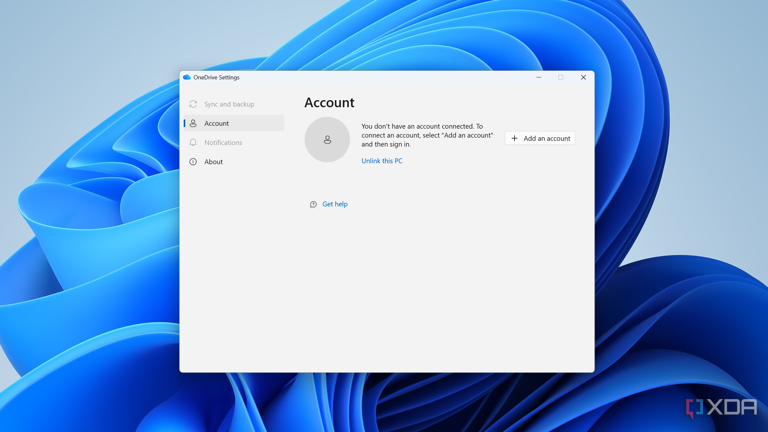The image size is (768, 432).
Task: Open the About section
Action: click(x=214, y=162)
